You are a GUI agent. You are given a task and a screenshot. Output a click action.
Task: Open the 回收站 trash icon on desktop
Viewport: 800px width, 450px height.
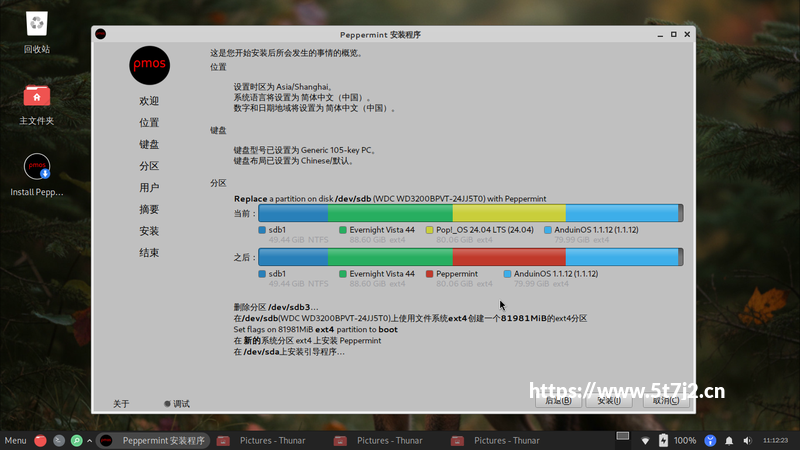click(37, 24)
